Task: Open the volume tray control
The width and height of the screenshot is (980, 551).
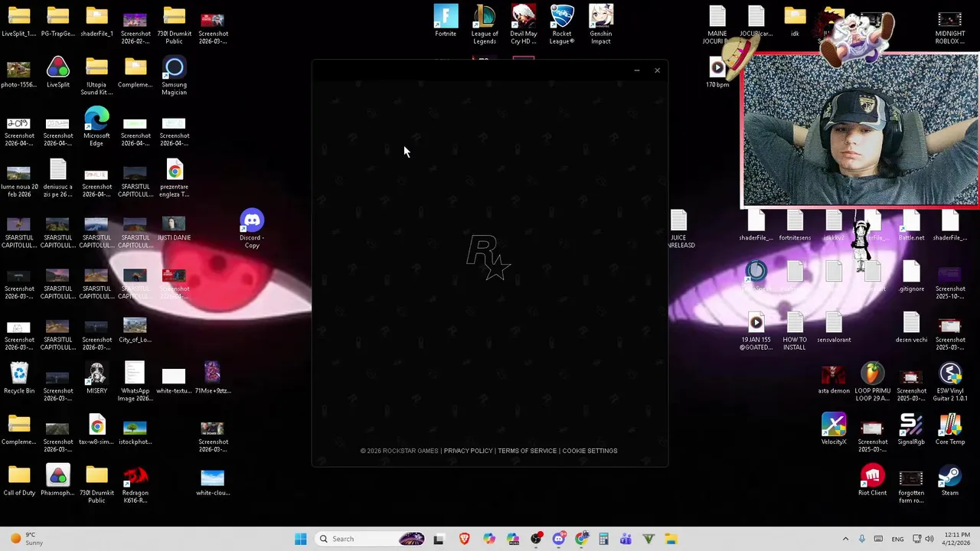Action: tap(929, 539)
